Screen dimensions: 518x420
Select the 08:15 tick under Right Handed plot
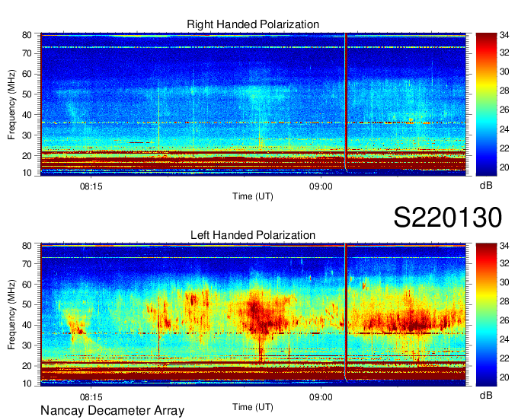click(x=91, y=186)
